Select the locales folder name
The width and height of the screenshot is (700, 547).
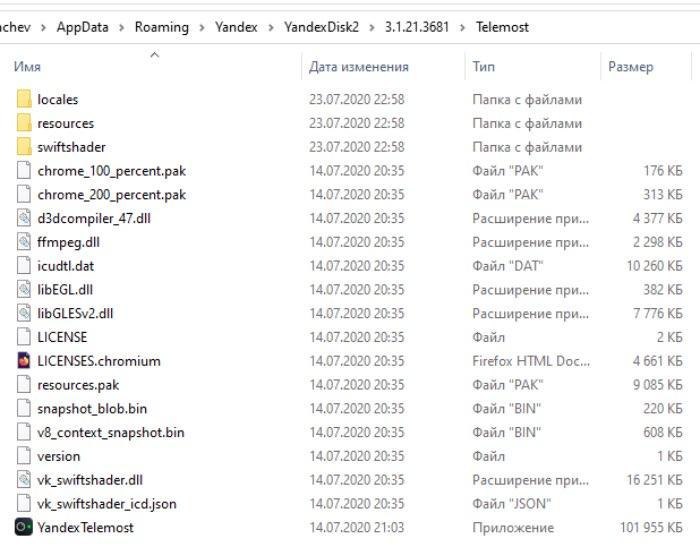(x=58, y=99)
